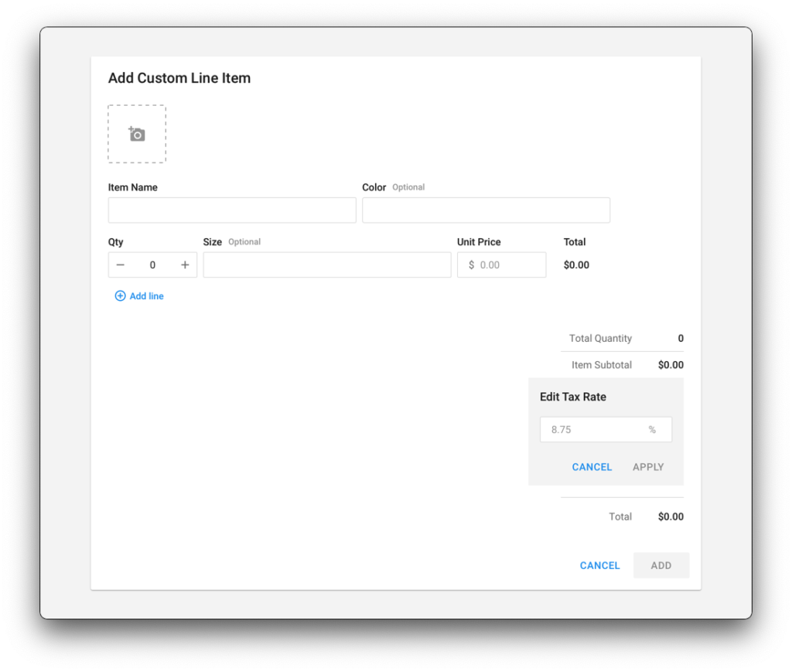Click the Unit Price input field

pos(501,265)
